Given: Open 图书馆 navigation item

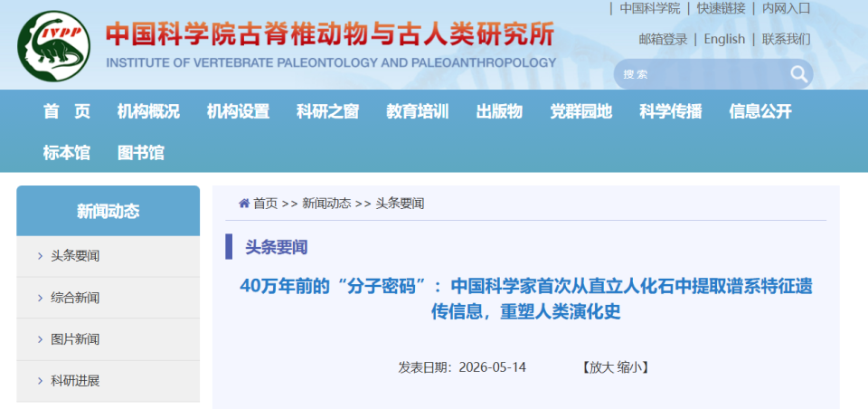Looking at the screenshot, I should point(141,152).
